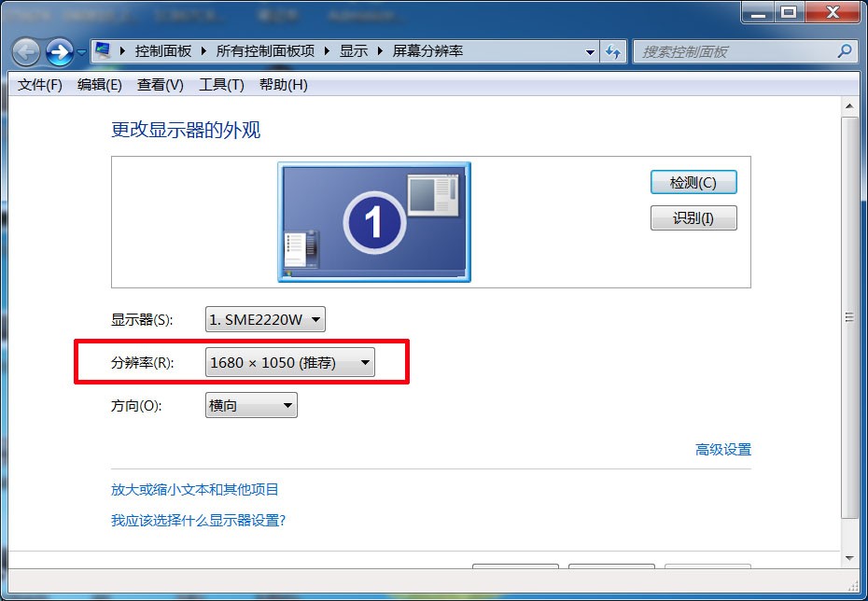Open the 方向 dropdown showing 横向

(250, 406)
